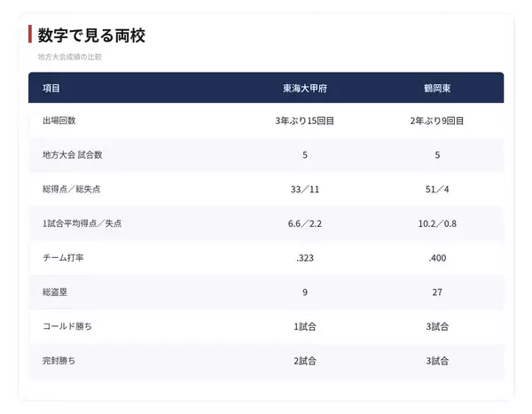This screenshot has height=414, width=532.
Task: Click the 東海大甲府 column header
Action: click(x=305, y=89)
